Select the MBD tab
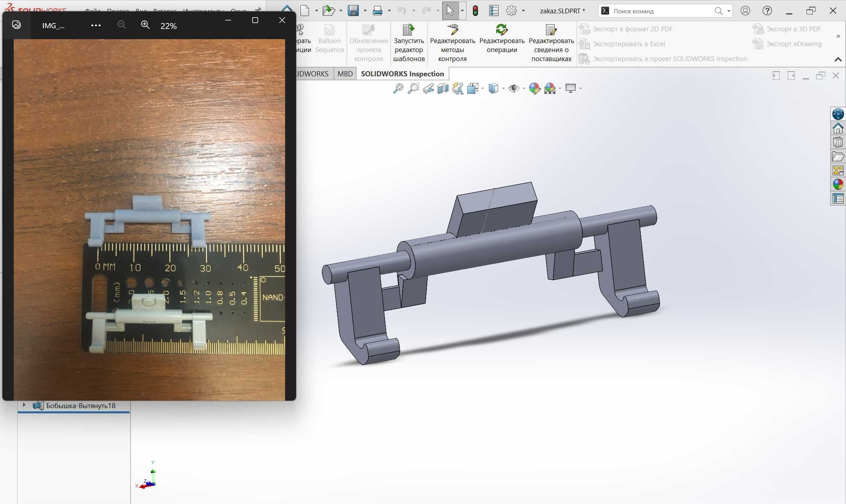This screenshot has height=504, width=846. (x=345, y=73)
